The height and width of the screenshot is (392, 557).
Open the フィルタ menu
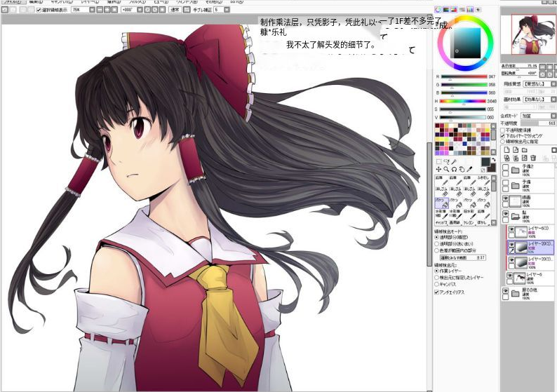[137, 2]
